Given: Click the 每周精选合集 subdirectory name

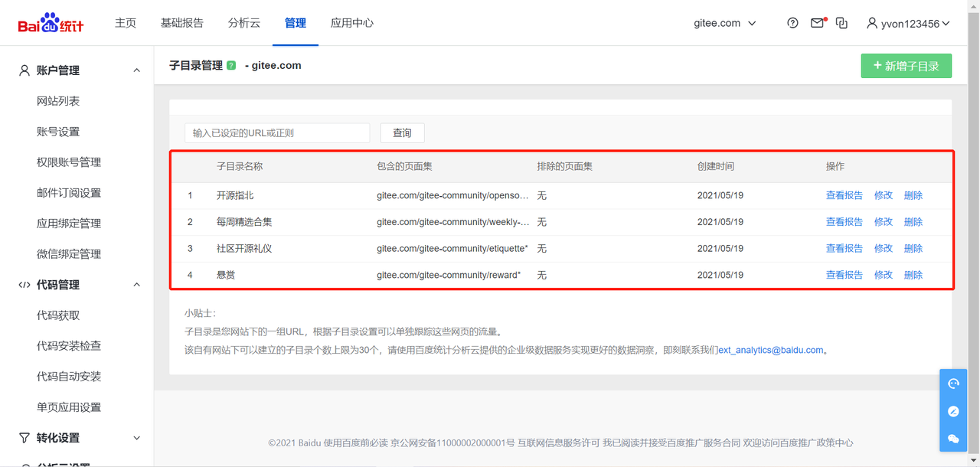Looking at the screenshot, I should click(244, 222).
